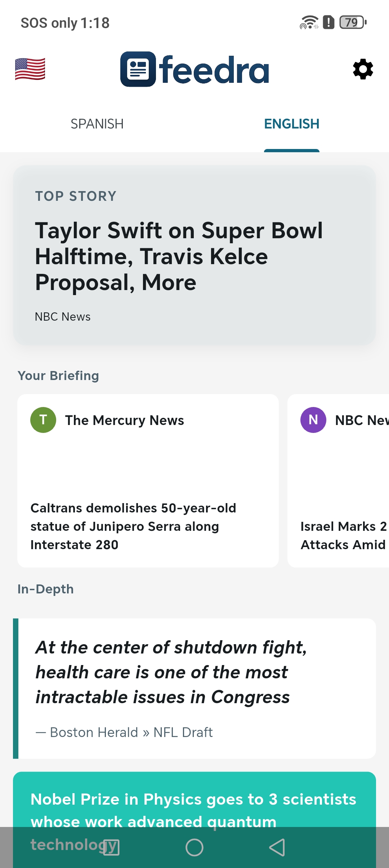The width and height of the screenshot is (389, 868).
Task: Open the Israel Marks briefing card
Action: [x=343, y=535]
